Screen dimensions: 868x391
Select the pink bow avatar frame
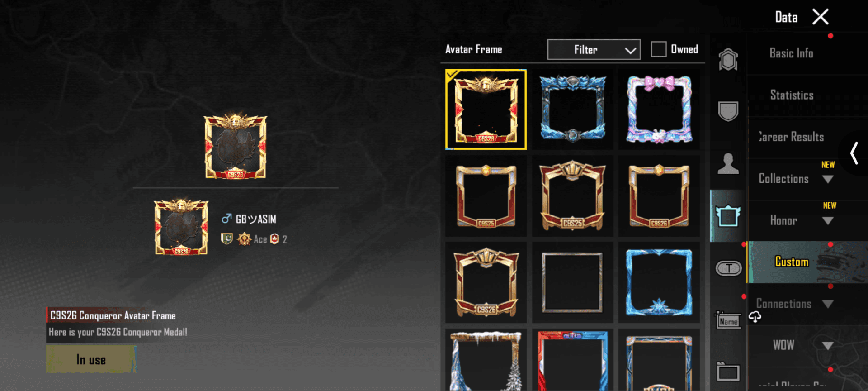click(x=659, y=109)
